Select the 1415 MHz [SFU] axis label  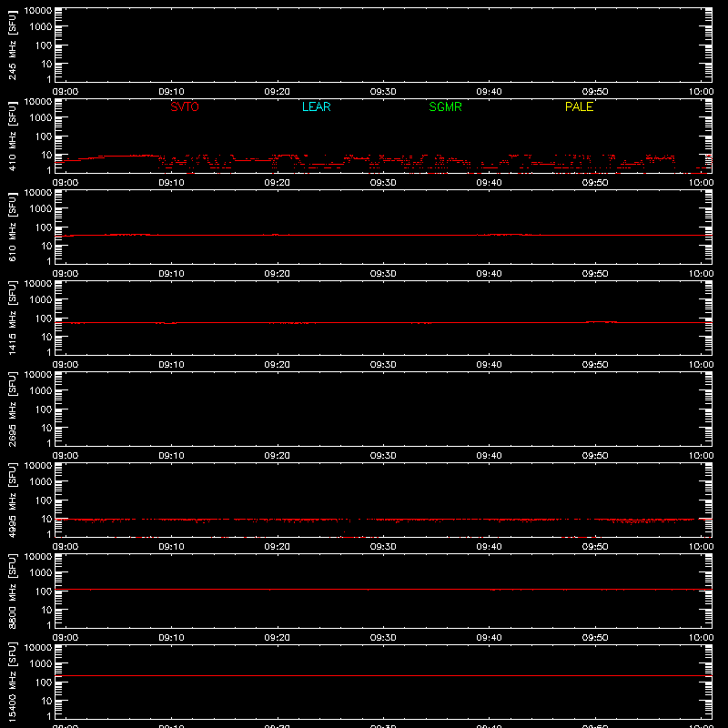pos(12,318)
